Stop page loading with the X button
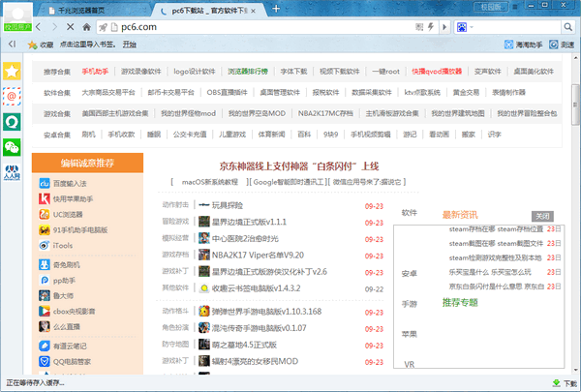The height and width of the screenshot is (392, 581). click(x=71, y=27)
